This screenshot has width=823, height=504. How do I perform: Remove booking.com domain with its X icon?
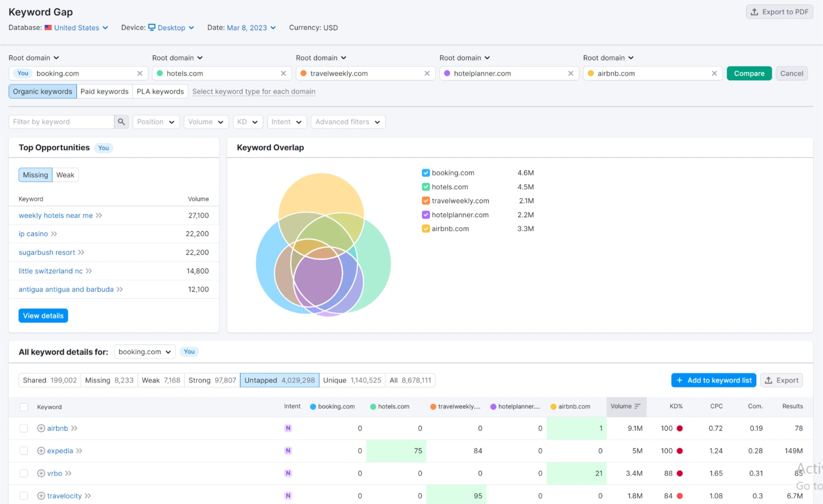tap(140, 73)
